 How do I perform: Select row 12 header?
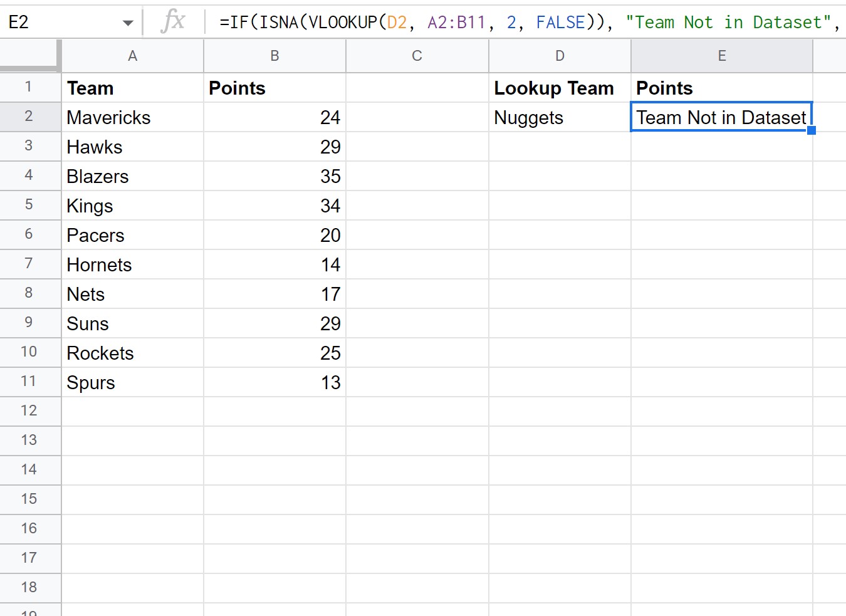click(30, 412)
